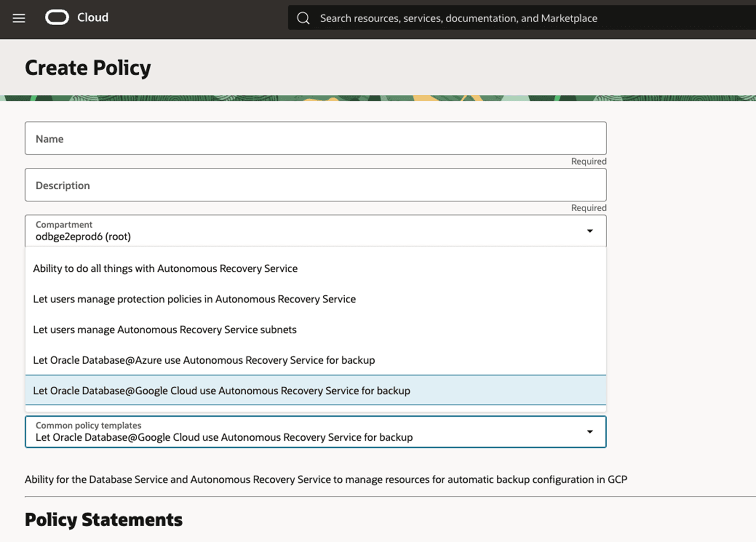Viewport: 756px width, 542px height.
Task: Click the Policy Statements section heading
Action: (103, 519)
